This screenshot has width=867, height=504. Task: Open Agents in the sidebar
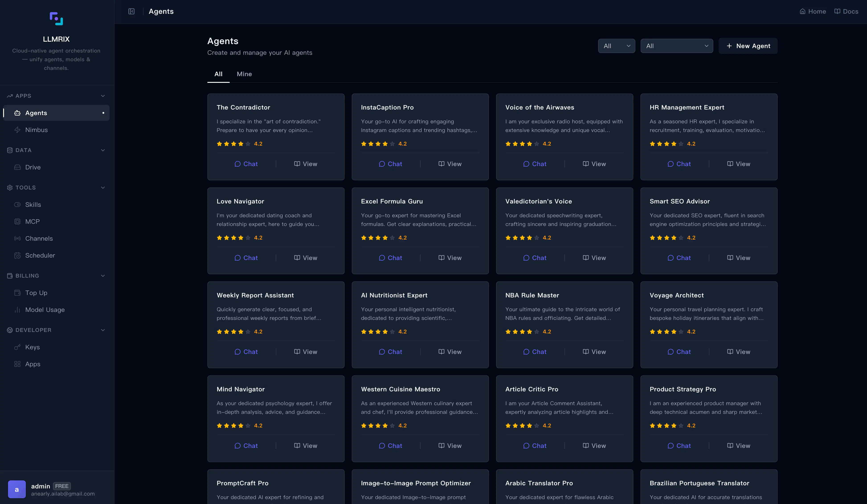click(x=56, y=113)
